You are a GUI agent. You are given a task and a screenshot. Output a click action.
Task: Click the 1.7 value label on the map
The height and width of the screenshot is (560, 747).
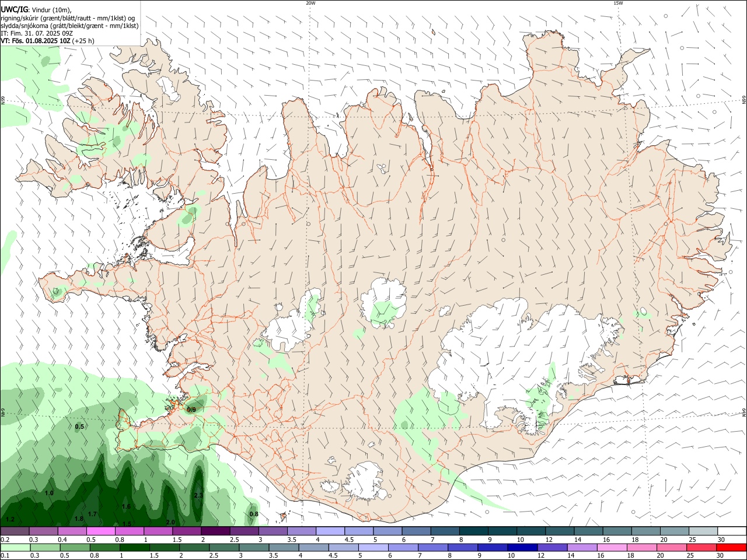tap(92, 514)
